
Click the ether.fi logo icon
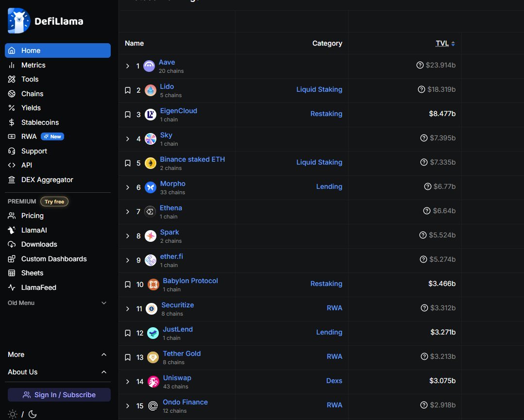pyautogui.click(x=151, y=260)
